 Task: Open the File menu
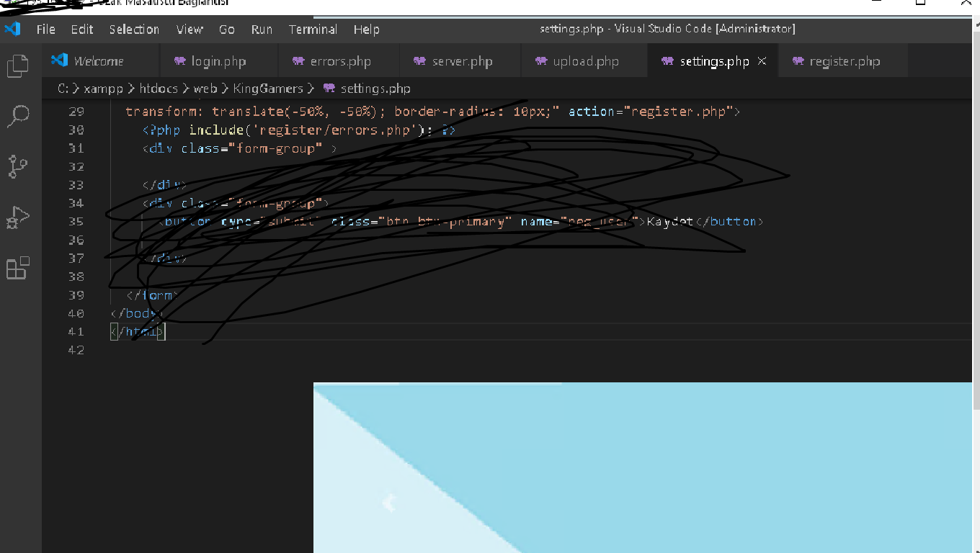coord(45,30)
